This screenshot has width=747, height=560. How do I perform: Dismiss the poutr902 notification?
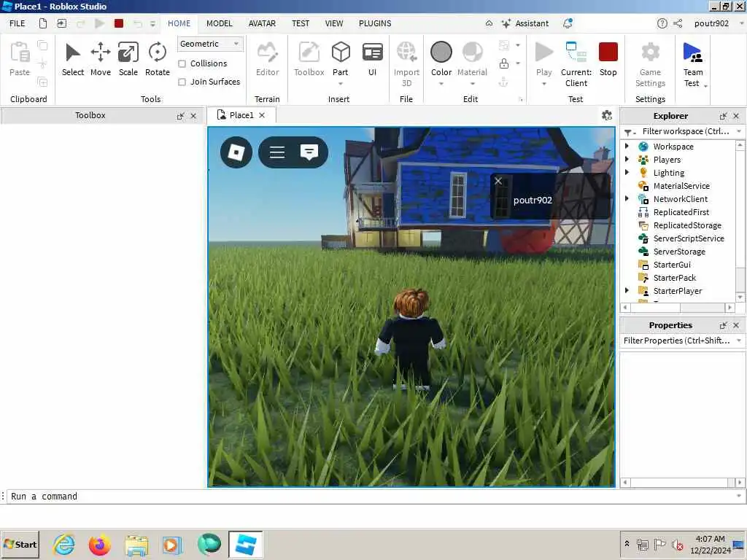498,181
